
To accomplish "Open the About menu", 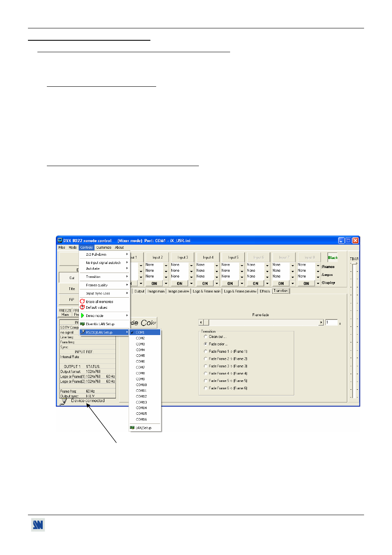I will tap(120, 247).
